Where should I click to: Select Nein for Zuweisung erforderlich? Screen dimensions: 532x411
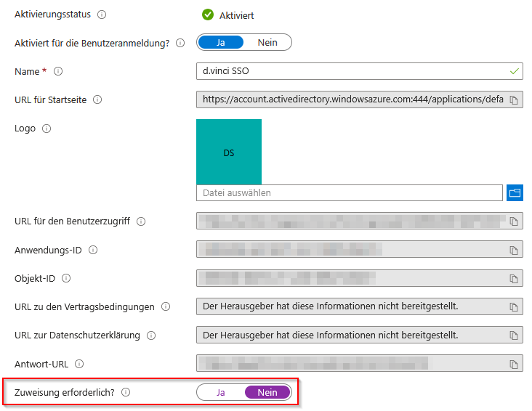coord(267,392)
